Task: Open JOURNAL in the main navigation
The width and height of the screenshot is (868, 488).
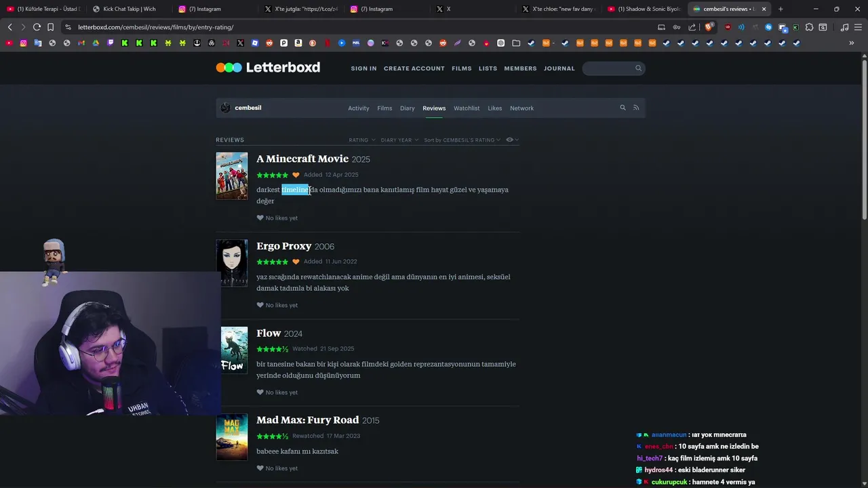Action: click(559, 68)
